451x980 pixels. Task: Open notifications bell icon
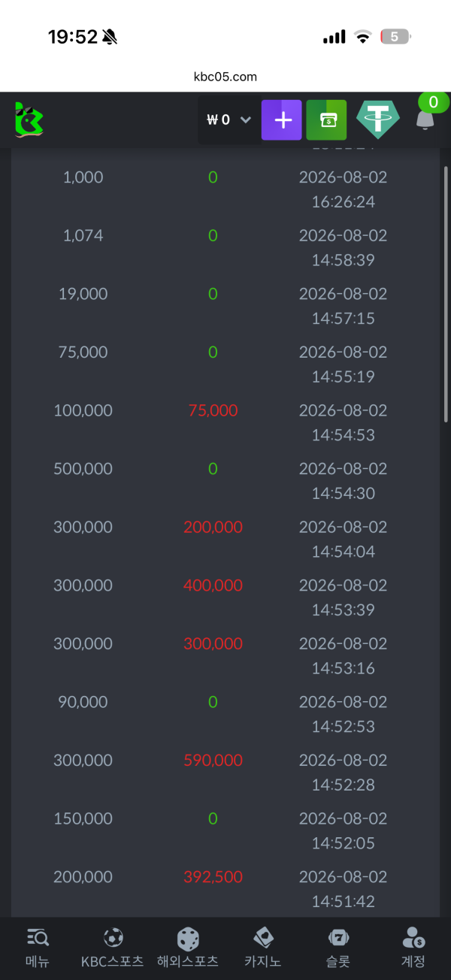(425, 121)
